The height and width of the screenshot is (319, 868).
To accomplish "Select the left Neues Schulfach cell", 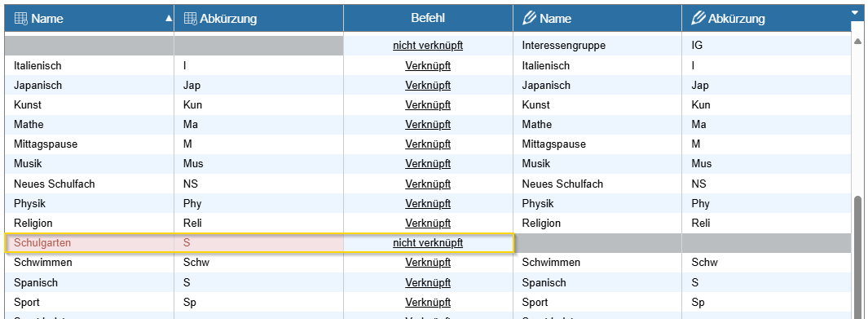I will [90, 184].
